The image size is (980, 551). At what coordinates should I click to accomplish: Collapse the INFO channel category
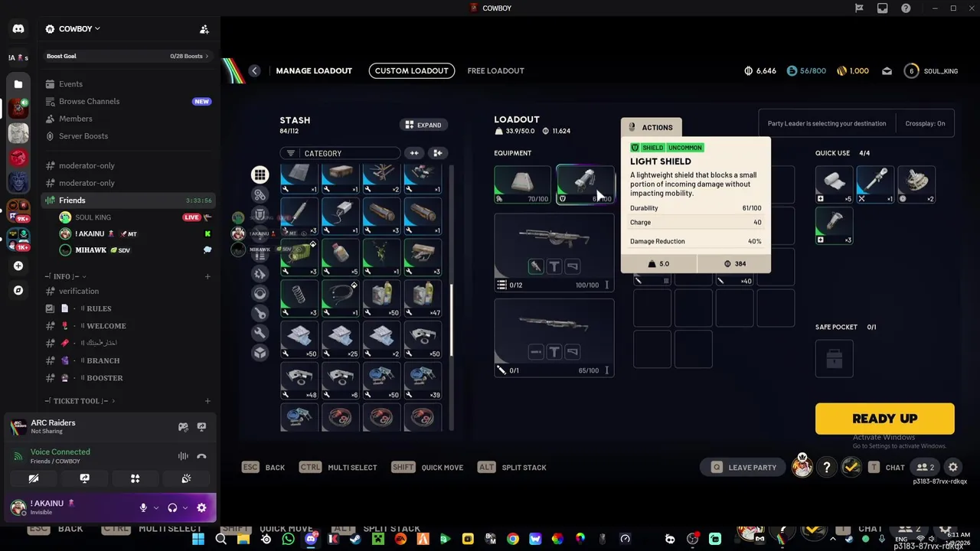[x=65, y=276]
